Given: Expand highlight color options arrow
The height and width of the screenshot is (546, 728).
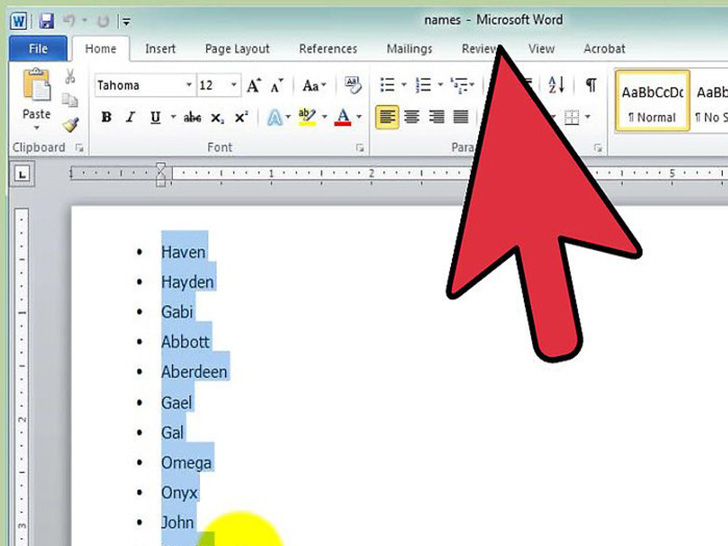Looking at the screenshot, I should (x=325, y=117).
